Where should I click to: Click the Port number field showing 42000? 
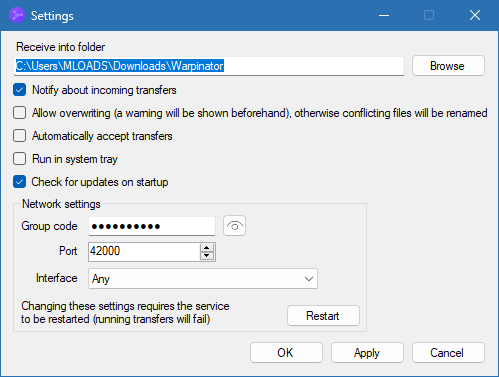(x=144, y=251)
